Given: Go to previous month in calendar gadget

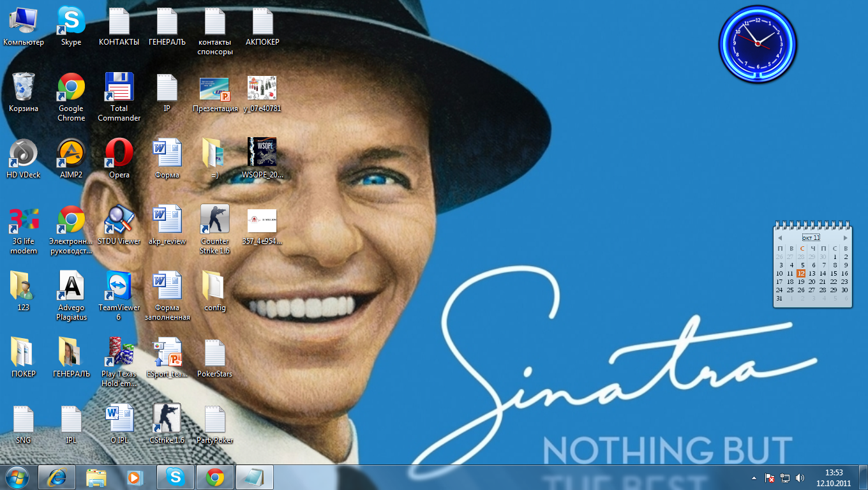Looking at the screenshot, I should 780,237.
